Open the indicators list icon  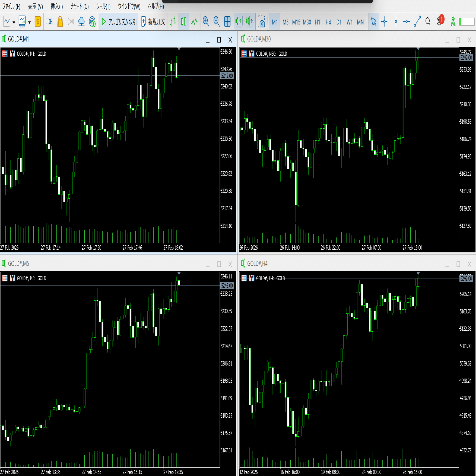[22, 21]
